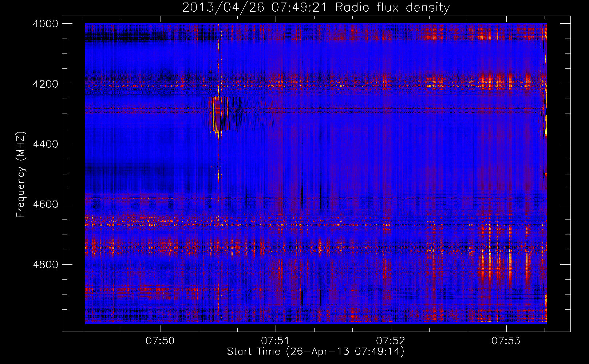Click the "Start Time (26-Apr-13 07:49:14)" x-axis label
Screen dimensions: 589x364
316,352
